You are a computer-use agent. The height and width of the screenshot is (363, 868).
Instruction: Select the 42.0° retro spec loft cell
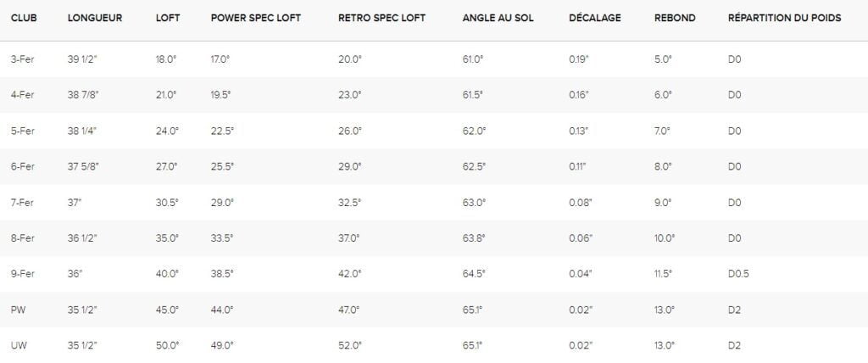350,274
